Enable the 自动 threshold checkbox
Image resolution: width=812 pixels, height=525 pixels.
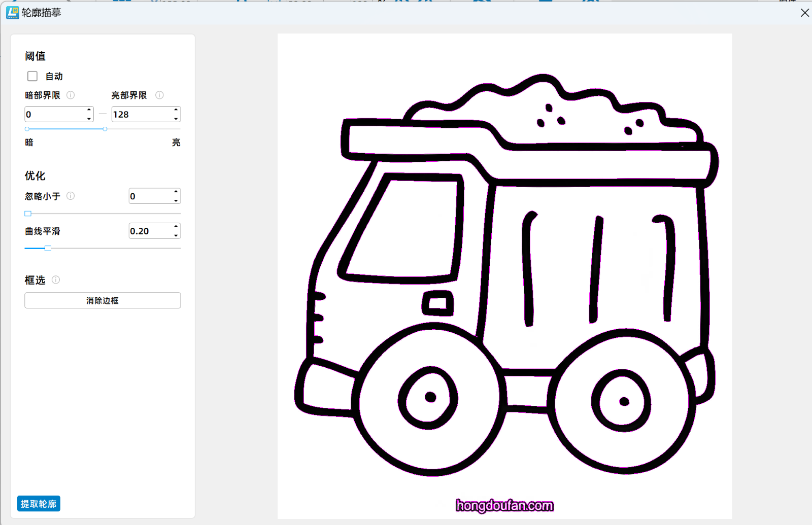(x=32, y=76)
